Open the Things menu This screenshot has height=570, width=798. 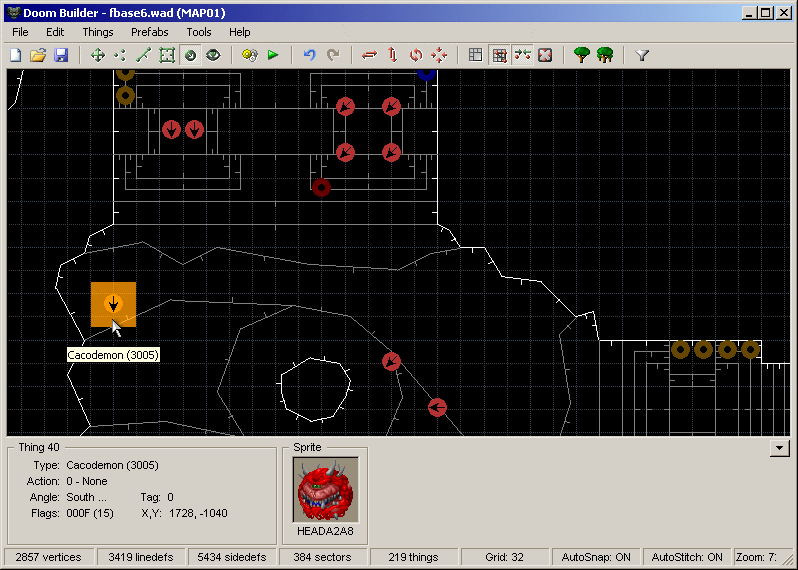click(98, 32)
